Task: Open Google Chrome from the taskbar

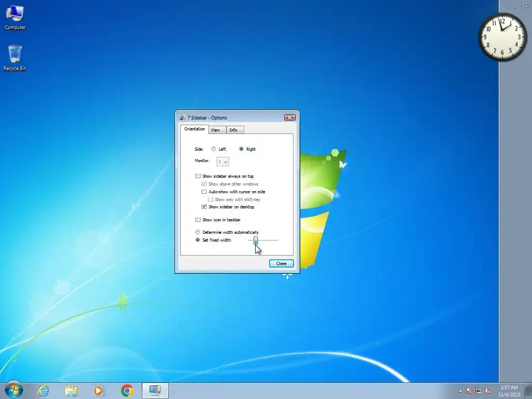Action: coord(127,391)
